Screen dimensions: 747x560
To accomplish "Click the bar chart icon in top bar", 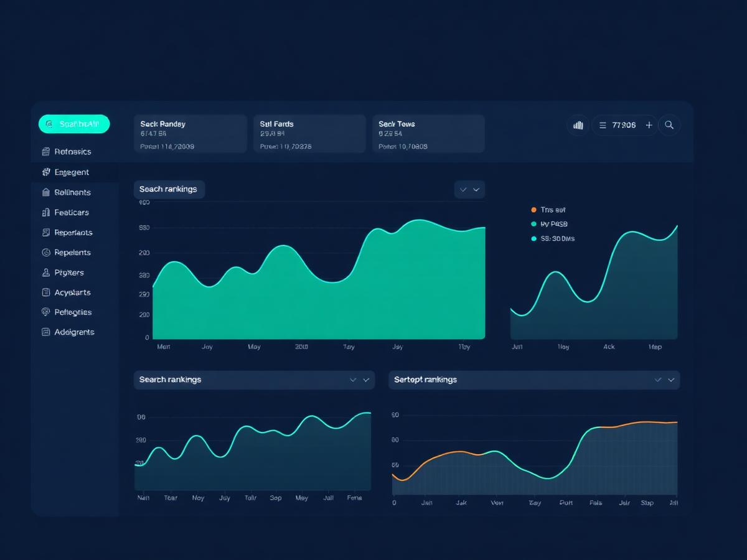I will coord(578,125).
